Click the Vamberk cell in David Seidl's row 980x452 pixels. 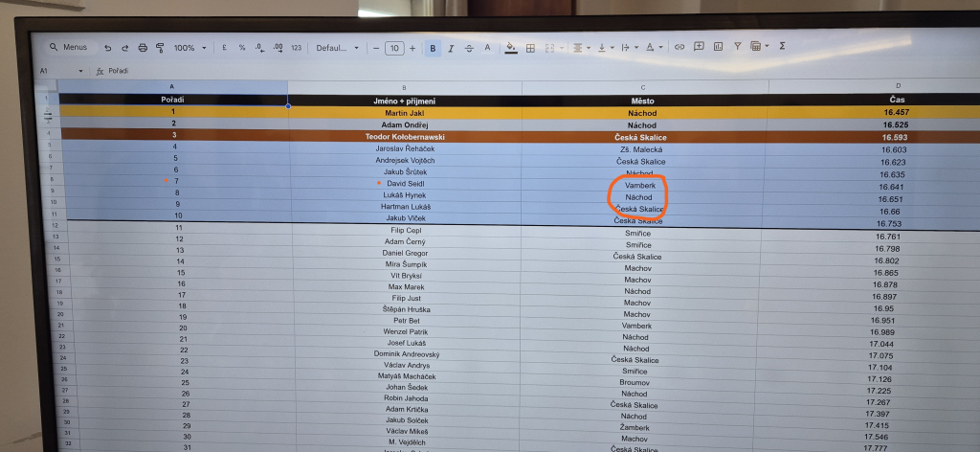[638, 186]
